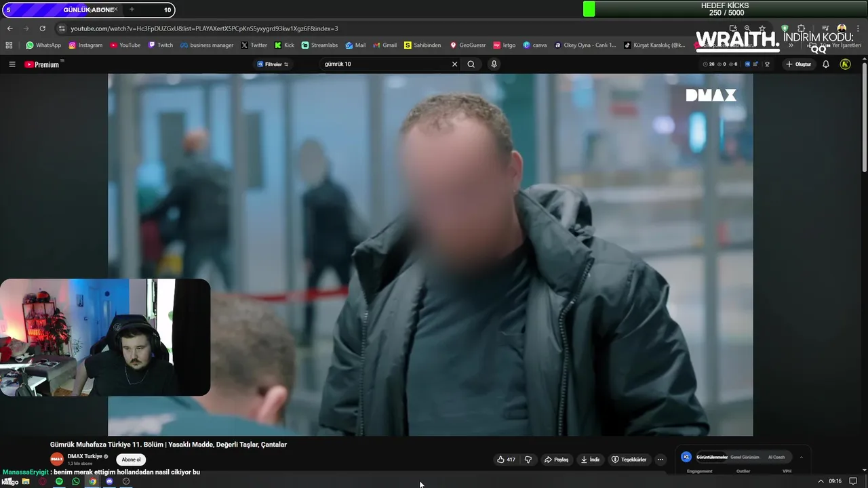Open the Kick bookmark
Viewport: 868px width, 488px height.
(284, 45)
